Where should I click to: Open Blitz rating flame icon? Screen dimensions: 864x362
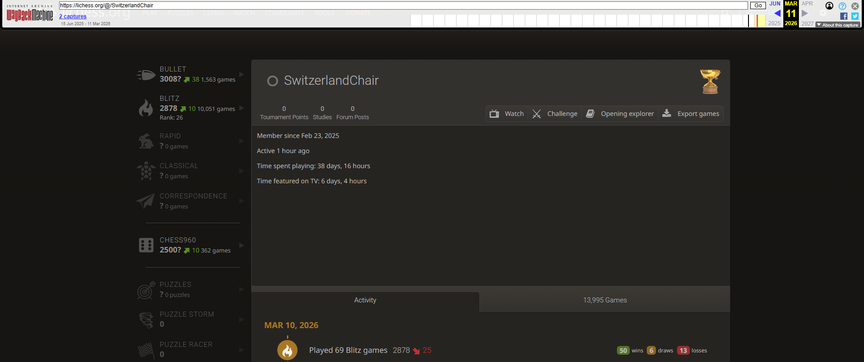tap(145, 107)
